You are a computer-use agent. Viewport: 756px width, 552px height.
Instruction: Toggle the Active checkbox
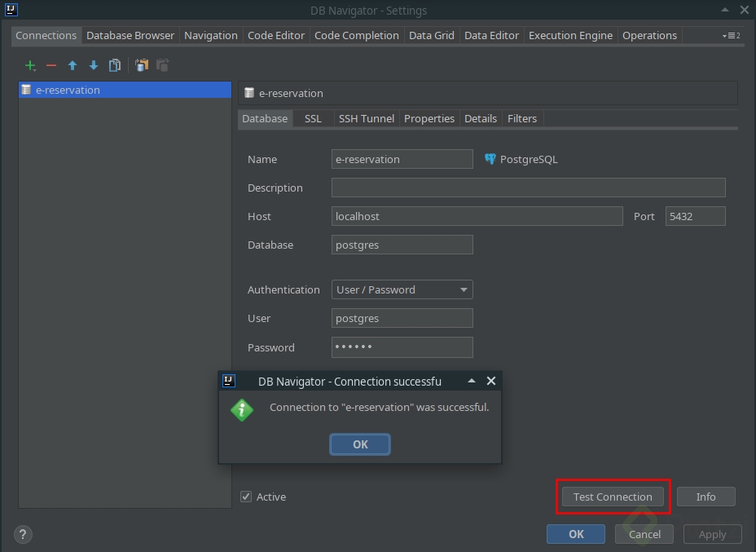point(246,497)
